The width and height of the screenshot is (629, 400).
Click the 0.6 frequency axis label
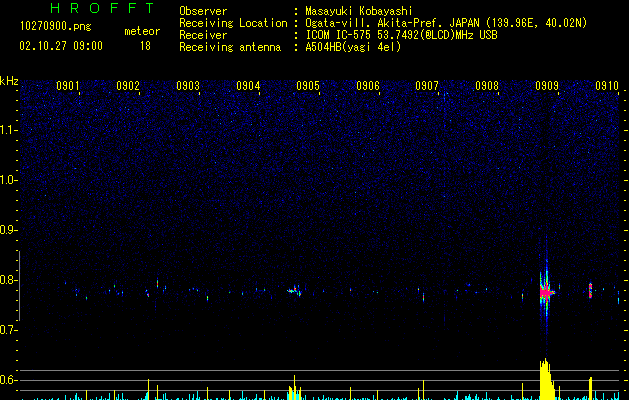tap(8, 380)
